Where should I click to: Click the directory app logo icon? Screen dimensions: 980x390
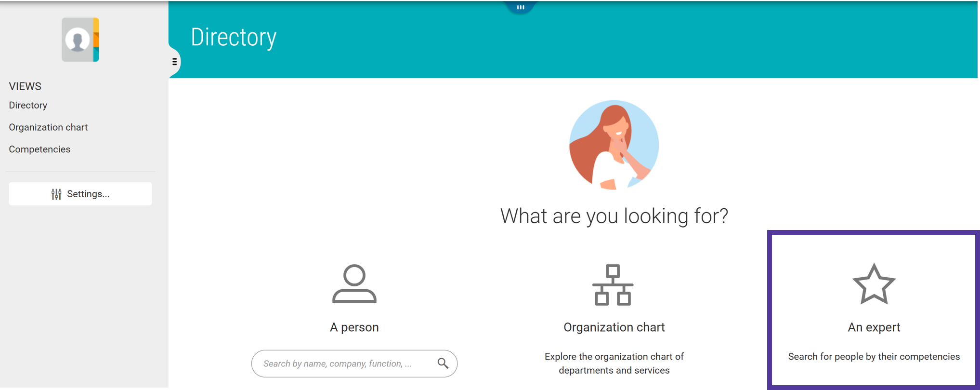point(80,40)
